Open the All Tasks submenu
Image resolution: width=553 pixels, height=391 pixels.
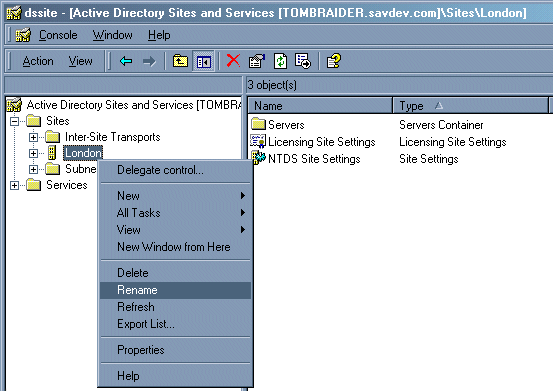[x=175, y=213]
